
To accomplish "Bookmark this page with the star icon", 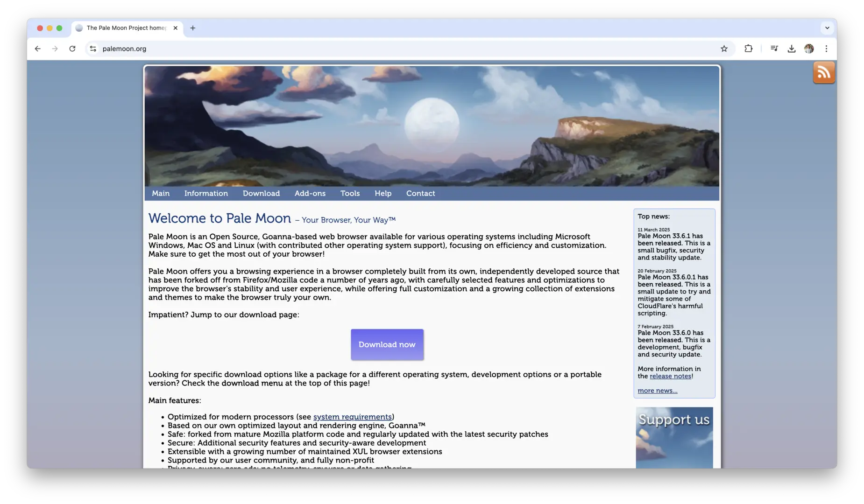I will (x=724, y=49).
